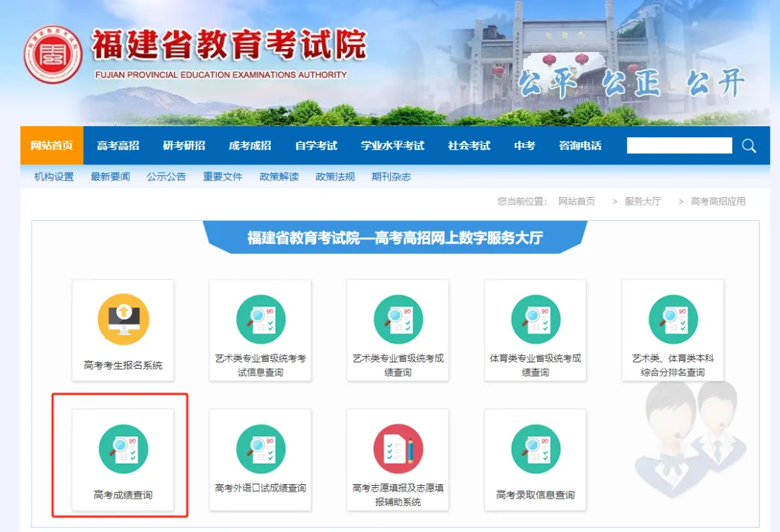The width and height of the screenshot is (780, 532).
Task: Click 服务大厅 in the breadcrumb
Action: click(642, 201)
